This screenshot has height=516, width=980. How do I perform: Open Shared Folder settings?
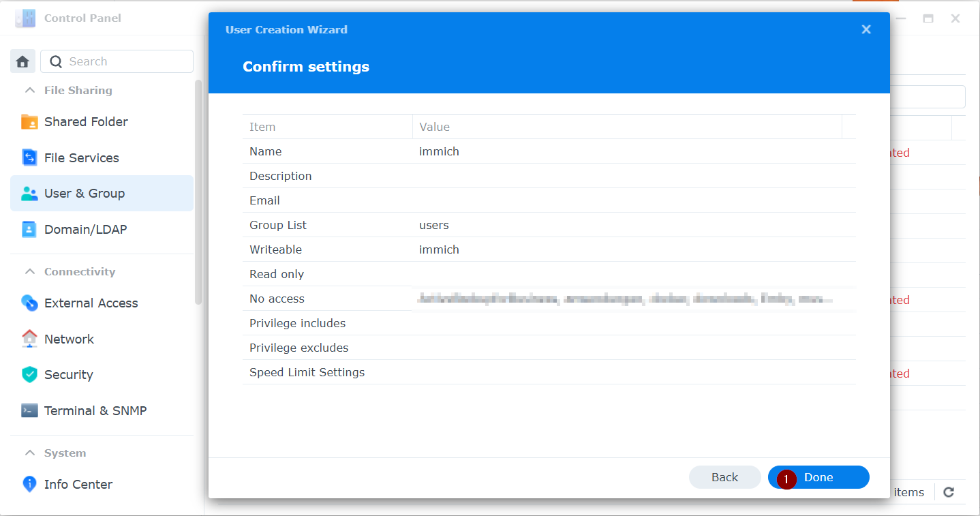[x=102, y=121]
